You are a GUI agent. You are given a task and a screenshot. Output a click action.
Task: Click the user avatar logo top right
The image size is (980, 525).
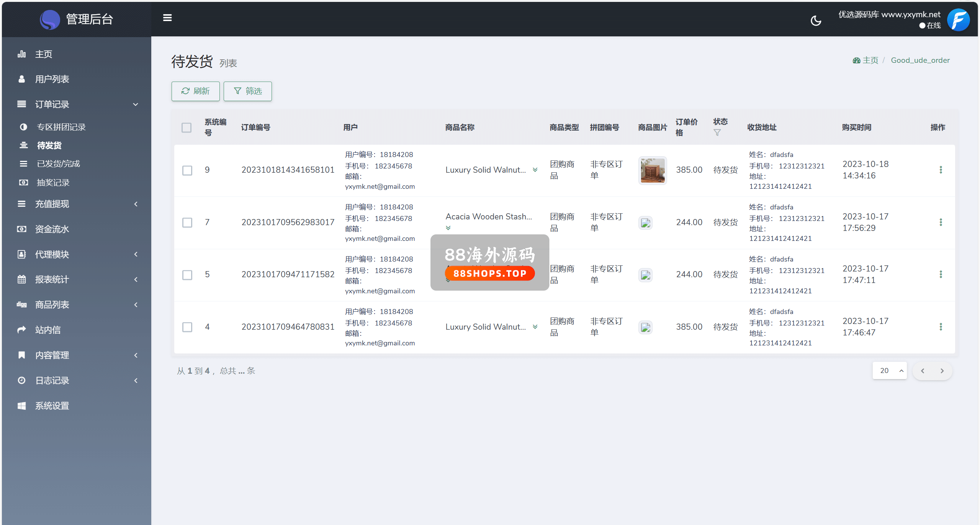958,20
